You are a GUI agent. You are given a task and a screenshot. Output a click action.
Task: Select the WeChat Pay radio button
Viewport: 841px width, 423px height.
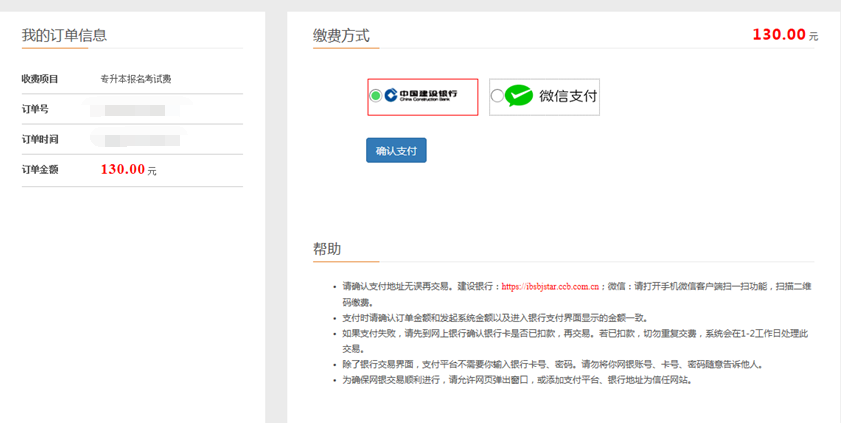(x=497, y=95)
